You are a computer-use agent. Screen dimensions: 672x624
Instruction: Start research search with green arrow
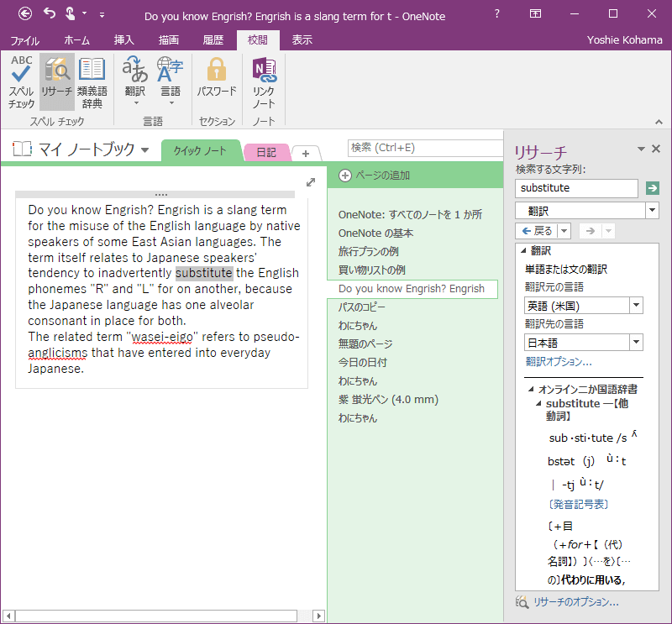653,188
